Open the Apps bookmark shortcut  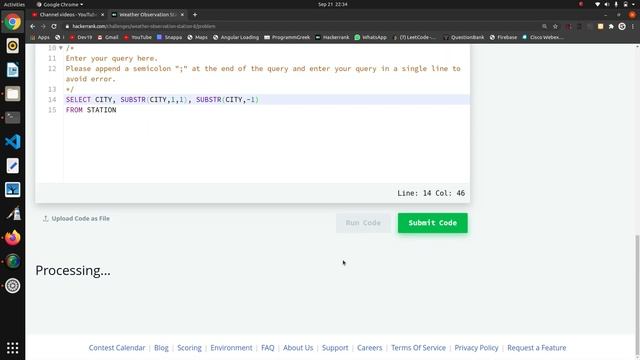(x=40, y=37)
